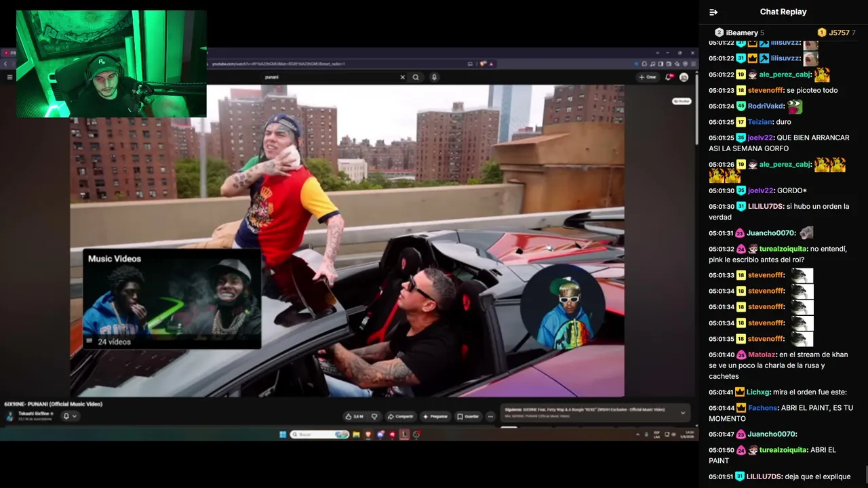Open more actions ellipsis under the video
868x488 pixels.
pos(490,416)
